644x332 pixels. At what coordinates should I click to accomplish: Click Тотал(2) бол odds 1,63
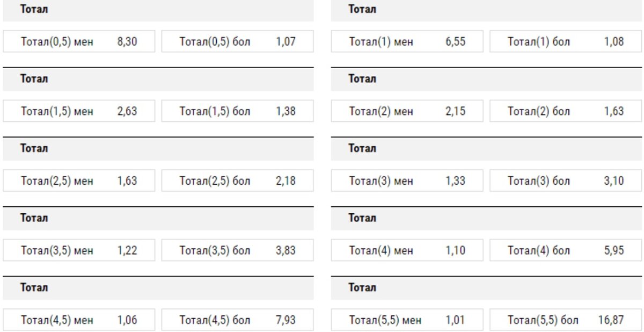pos(566,111)
